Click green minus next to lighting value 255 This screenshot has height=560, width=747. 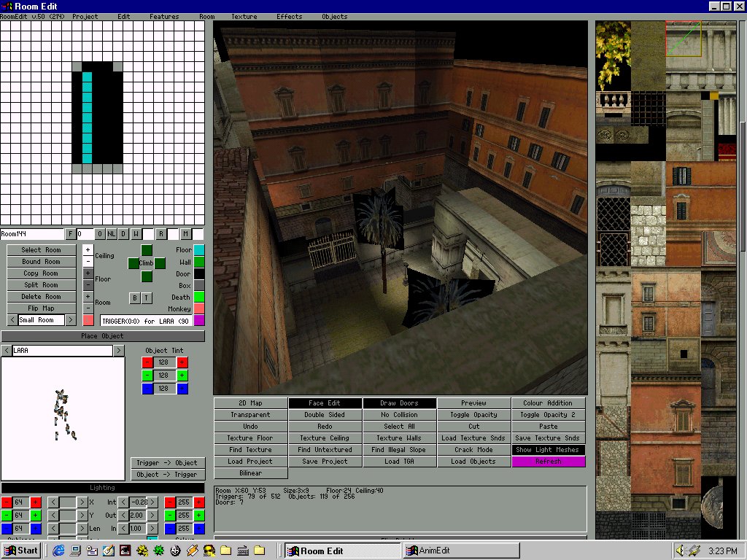click(169, 516)
